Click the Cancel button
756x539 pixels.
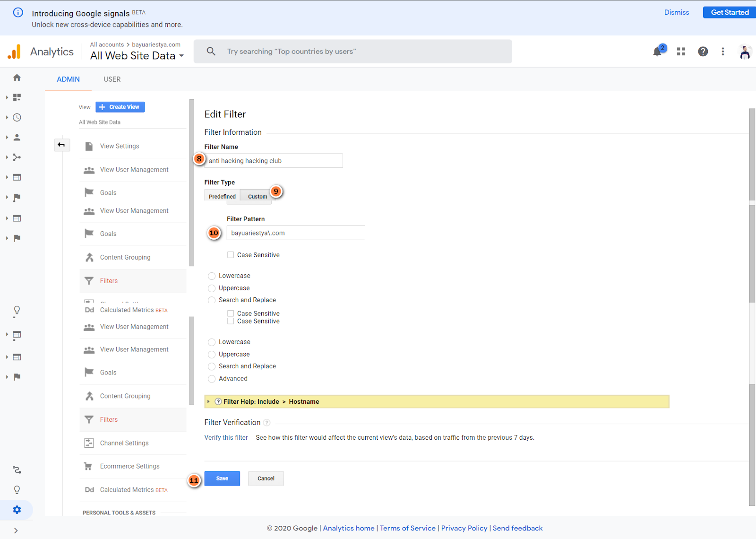[266, 478]
